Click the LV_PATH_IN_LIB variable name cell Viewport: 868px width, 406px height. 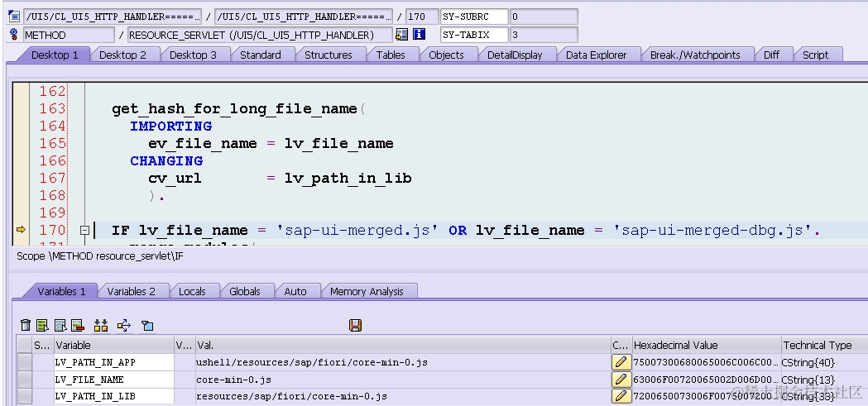(x=113, y=396)
